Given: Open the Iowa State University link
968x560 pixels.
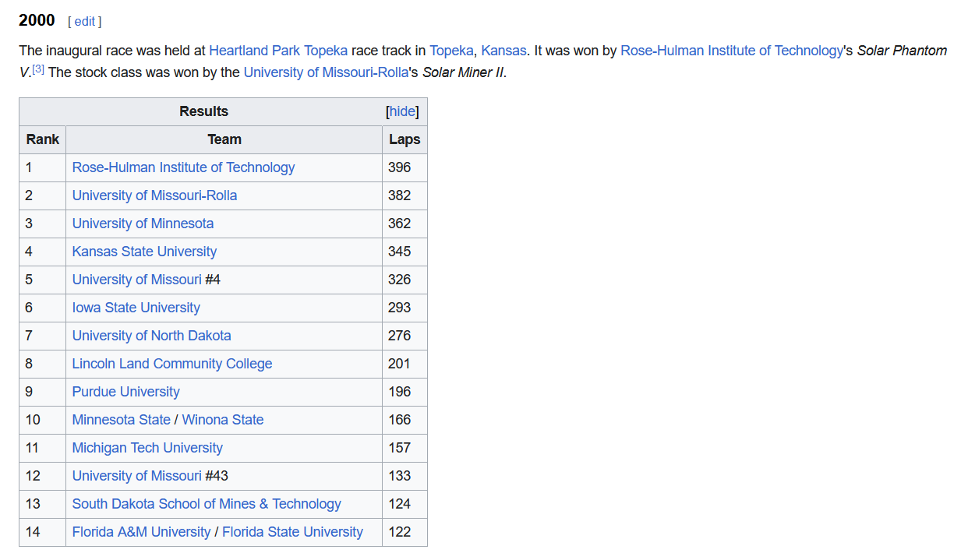Looking at the screenshot, I should point(136,308).
